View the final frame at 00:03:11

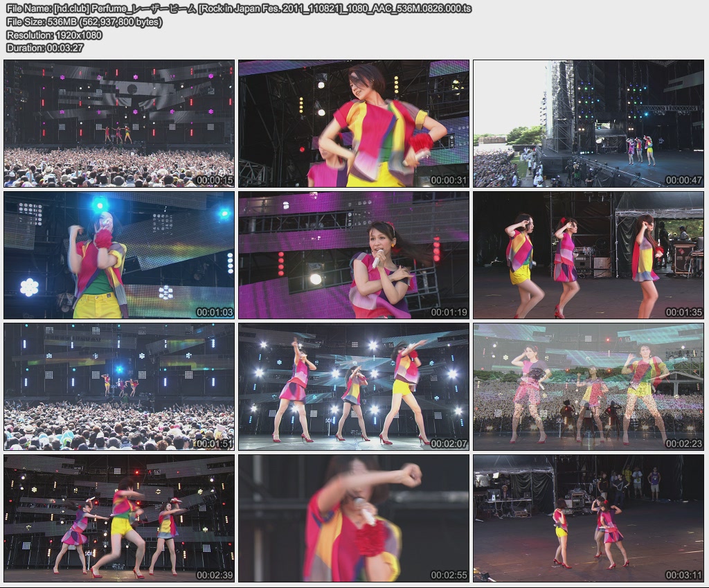click(589, 518)
